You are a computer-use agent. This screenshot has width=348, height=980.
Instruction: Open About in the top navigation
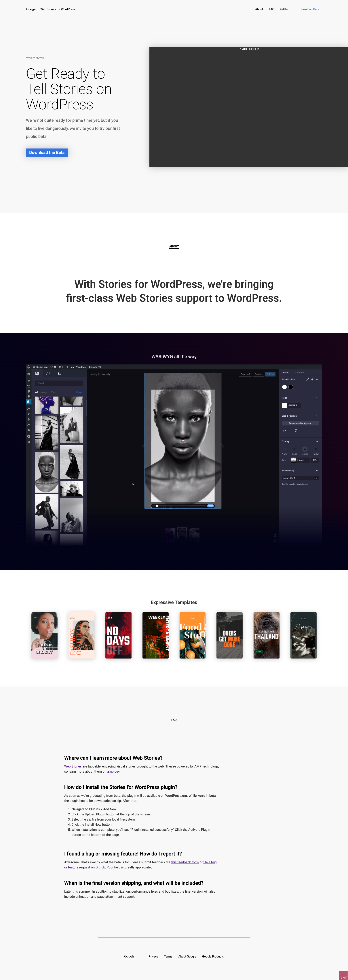(259, 9)
